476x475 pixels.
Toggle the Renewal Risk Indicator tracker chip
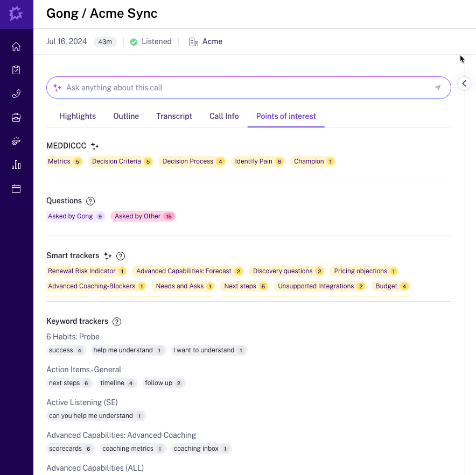(86, 271)
